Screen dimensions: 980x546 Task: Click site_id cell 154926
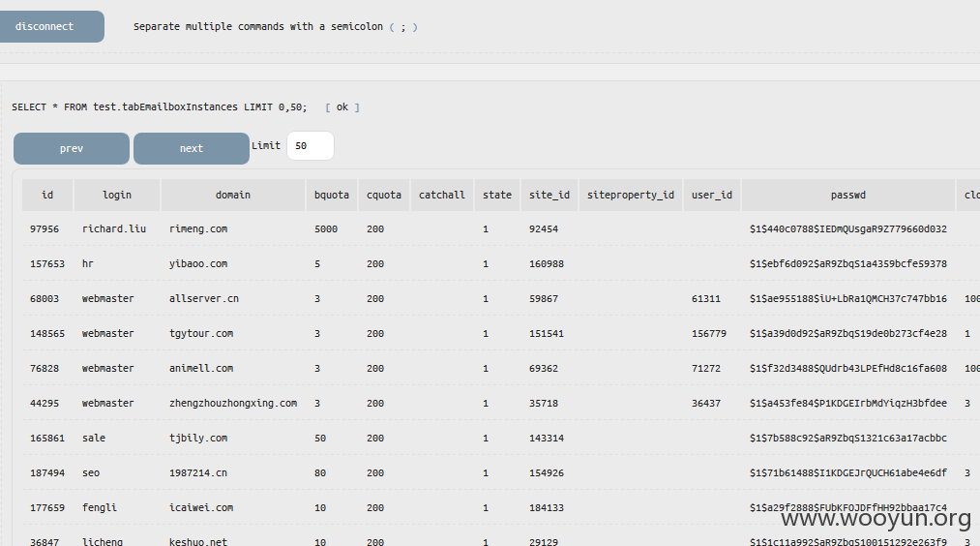[x=547, y=473]
